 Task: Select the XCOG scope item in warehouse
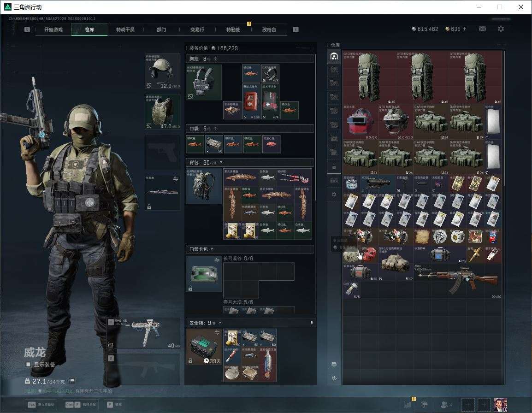coord(378,183)
